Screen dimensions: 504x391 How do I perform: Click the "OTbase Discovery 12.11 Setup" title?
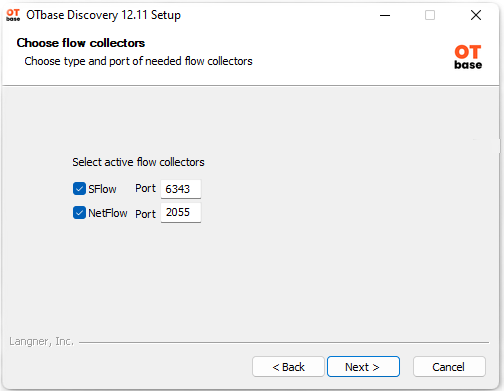[x=104, y=15]
